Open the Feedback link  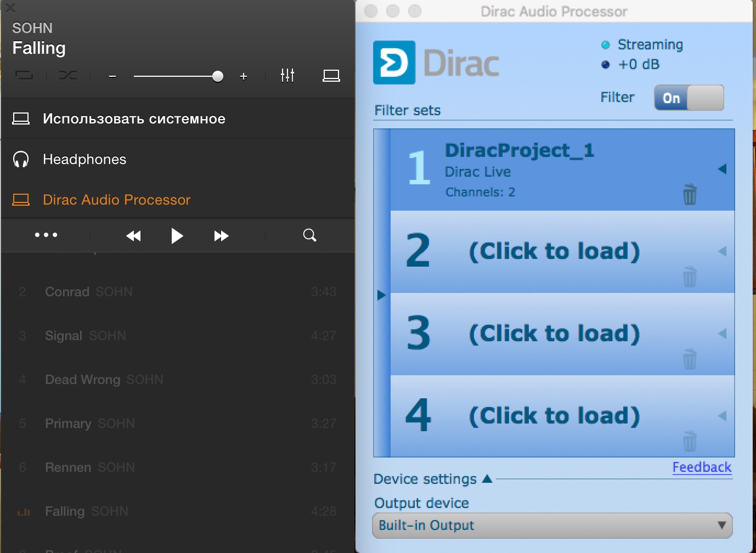click(x=702, y=467)
